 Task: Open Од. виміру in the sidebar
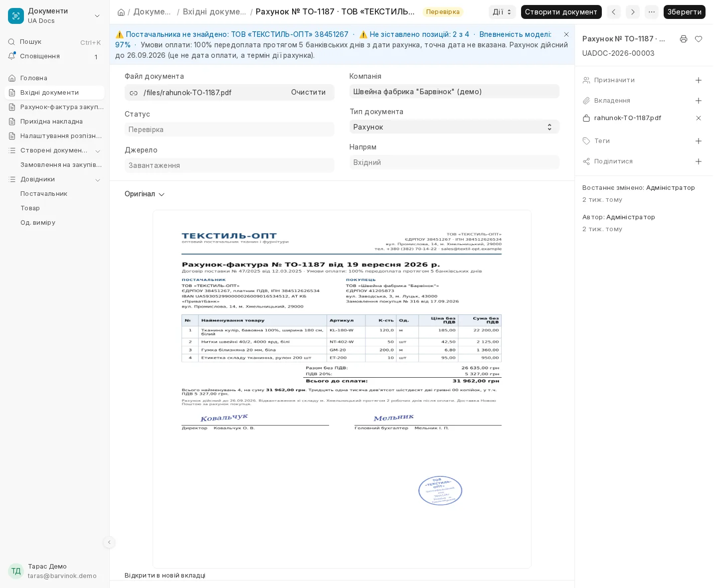[55, 223]
